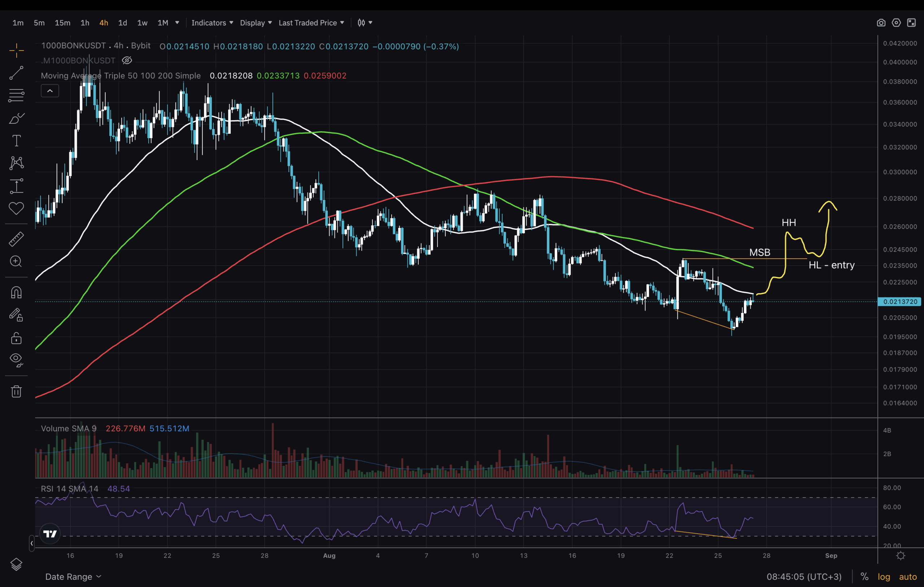
Task: Toggle log scale on price axis
Action: tap(884, 577)
